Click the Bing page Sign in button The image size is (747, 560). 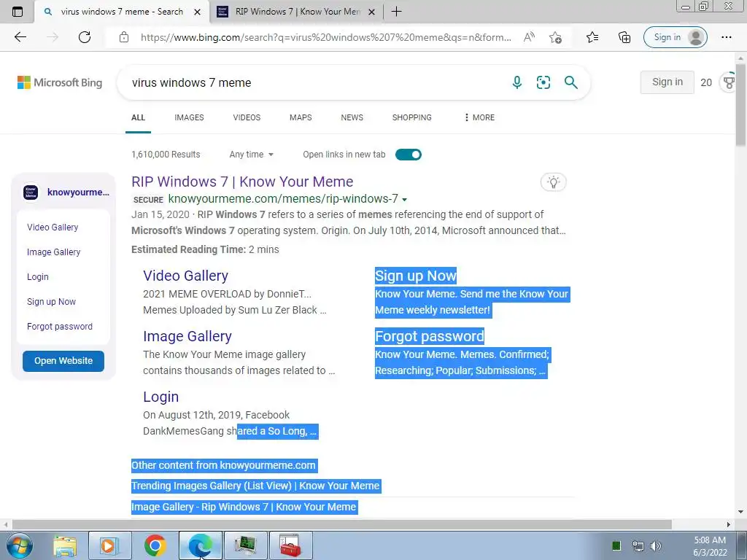point(667,82)
